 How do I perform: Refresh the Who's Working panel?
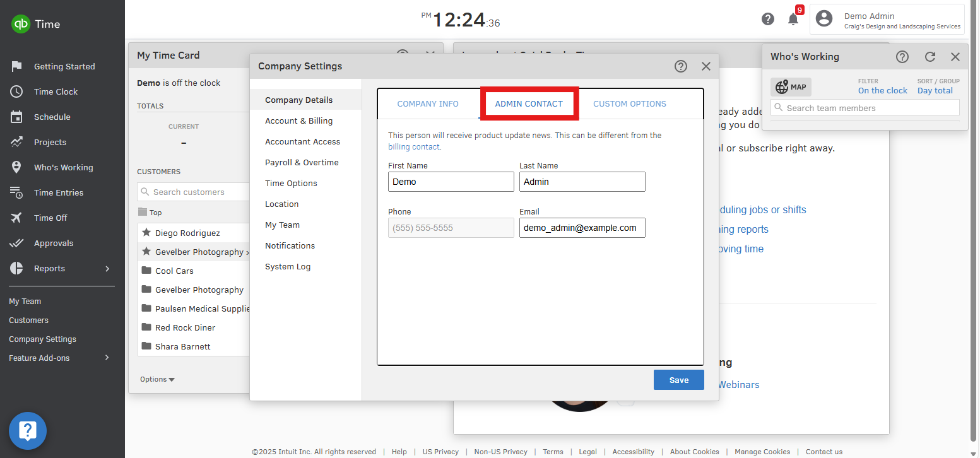(930, 57)
